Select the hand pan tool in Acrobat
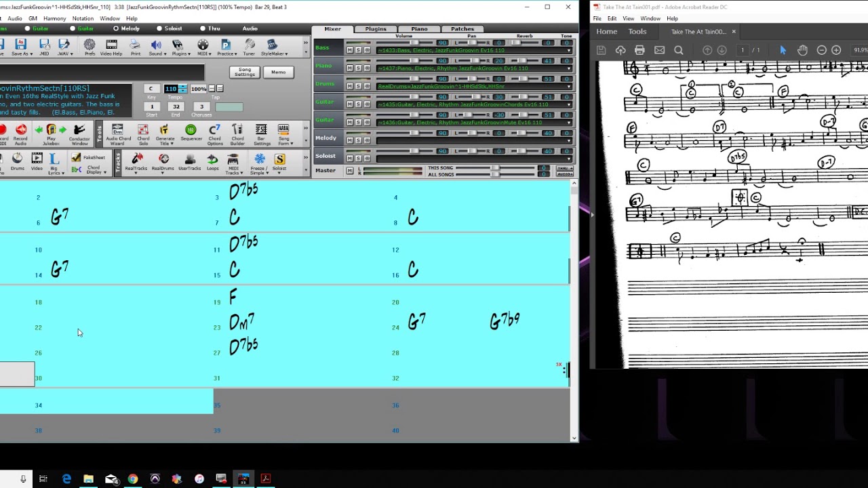 [802, 50]
